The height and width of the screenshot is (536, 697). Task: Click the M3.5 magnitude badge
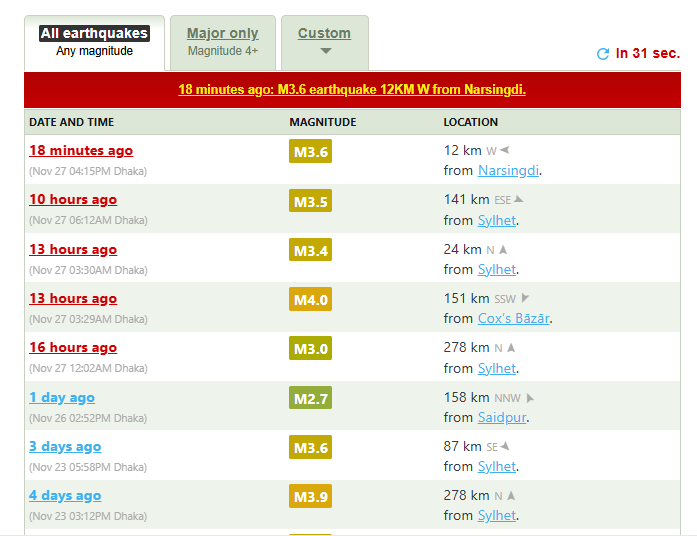[310, 202]
